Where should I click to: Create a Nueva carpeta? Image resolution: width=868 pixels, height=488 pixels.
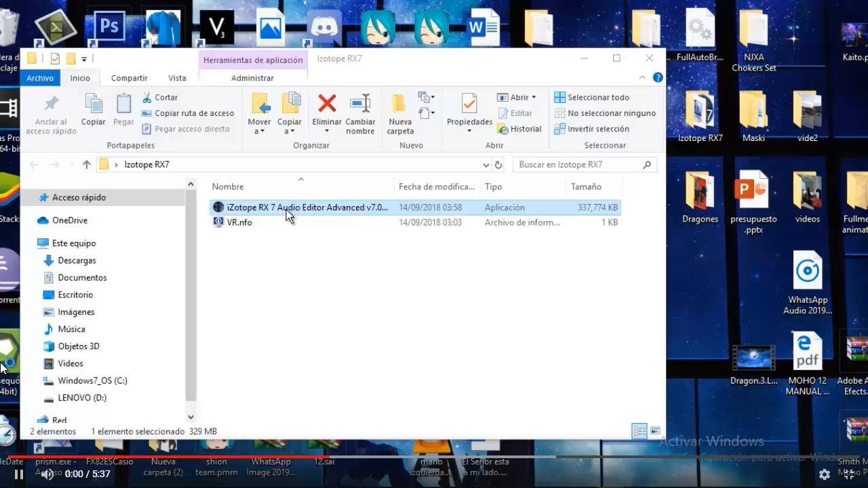(x=400, y=113)
